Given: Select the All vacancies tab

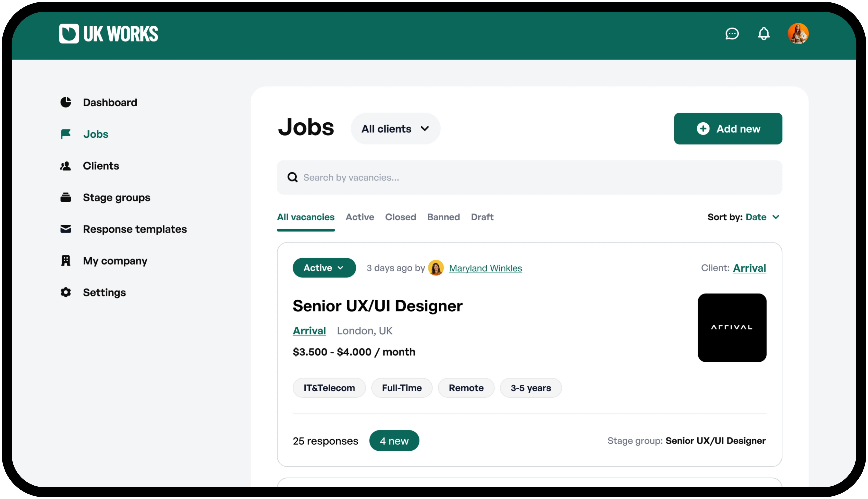Looking at the screenshot, I should (306, 217).
